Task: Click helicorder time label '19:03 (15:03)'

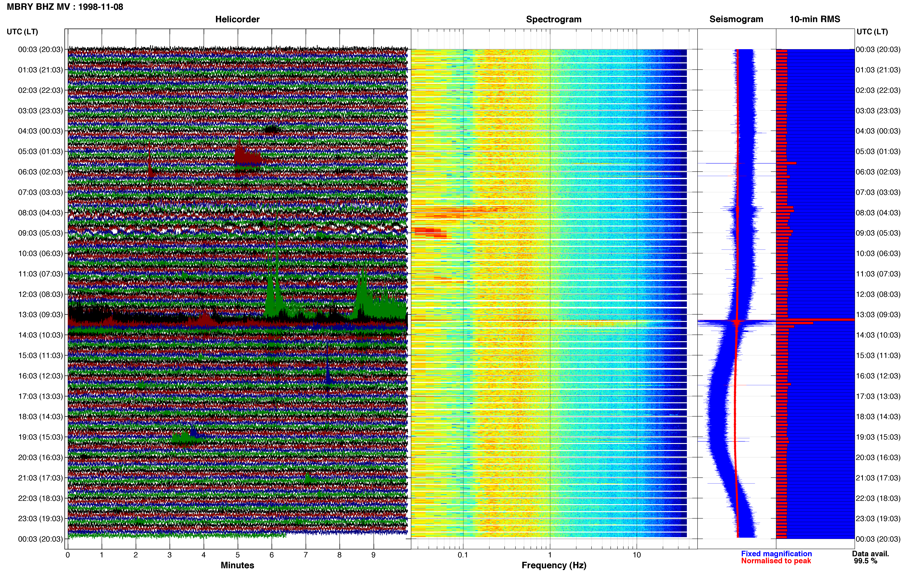Action: pyautogui.click(x=41, y=437)
